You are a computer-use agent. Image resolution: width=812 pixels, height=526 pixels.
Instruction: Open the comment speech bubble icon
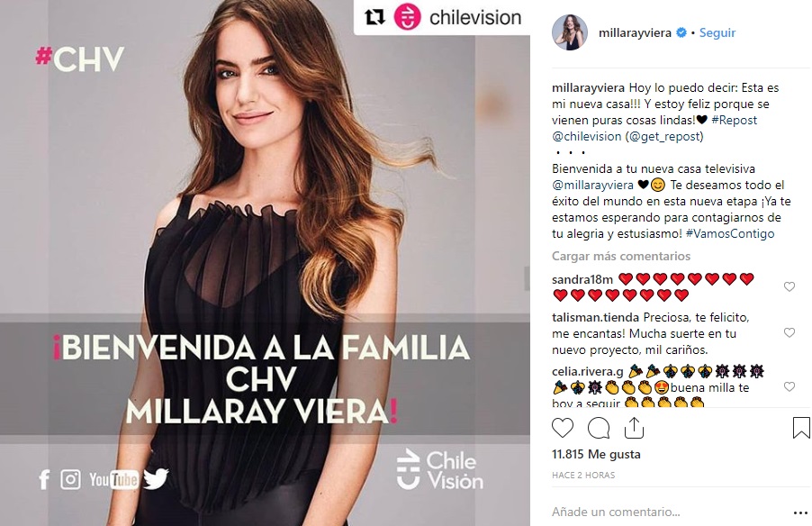(x=599, y=428)
